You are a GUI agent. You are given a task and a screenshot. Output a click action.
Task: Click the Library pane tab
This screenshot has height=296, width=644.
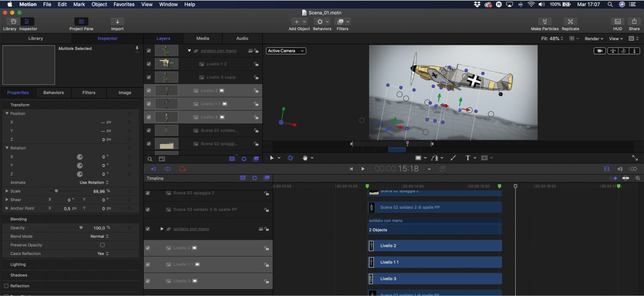36,38
